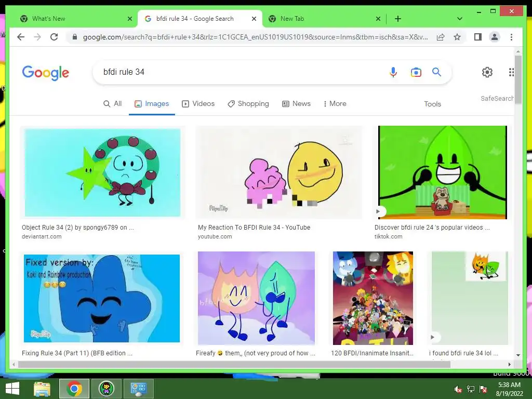Open 'Discover bfdi rule 24 's popular videos'
The height and width of the screenshot is (399, 532).
[x=432, y=228]
